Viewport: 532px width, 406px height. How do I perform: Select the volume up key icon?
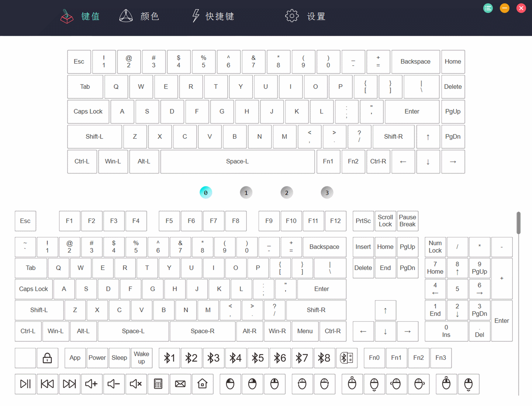pyautogui.click(x=91, y=384)
